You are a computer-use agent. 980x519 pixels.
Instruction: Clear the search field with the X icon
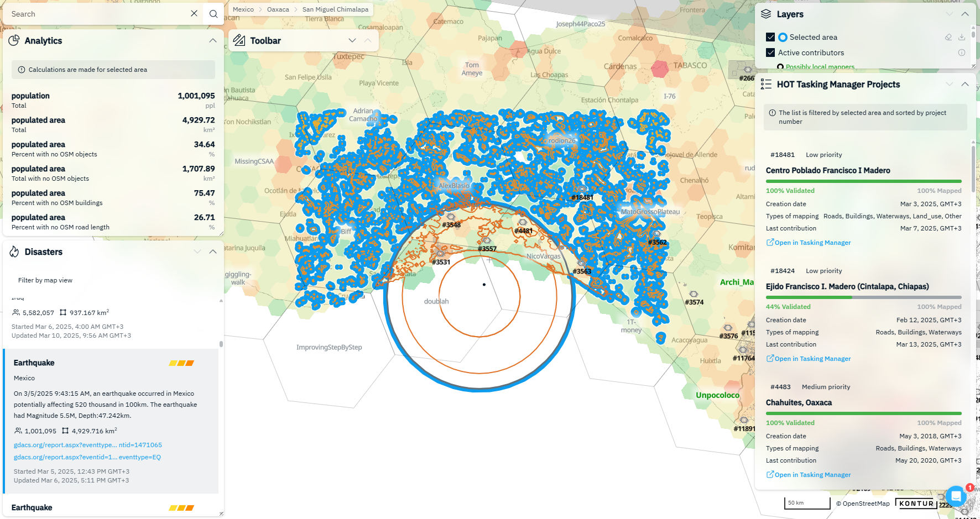point(194,14)
